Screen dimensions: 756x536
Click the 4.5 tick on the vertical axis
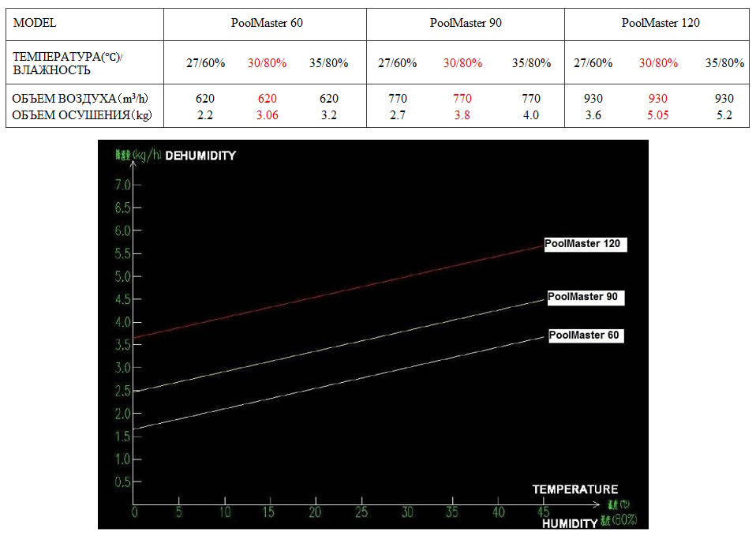[122, 300]
